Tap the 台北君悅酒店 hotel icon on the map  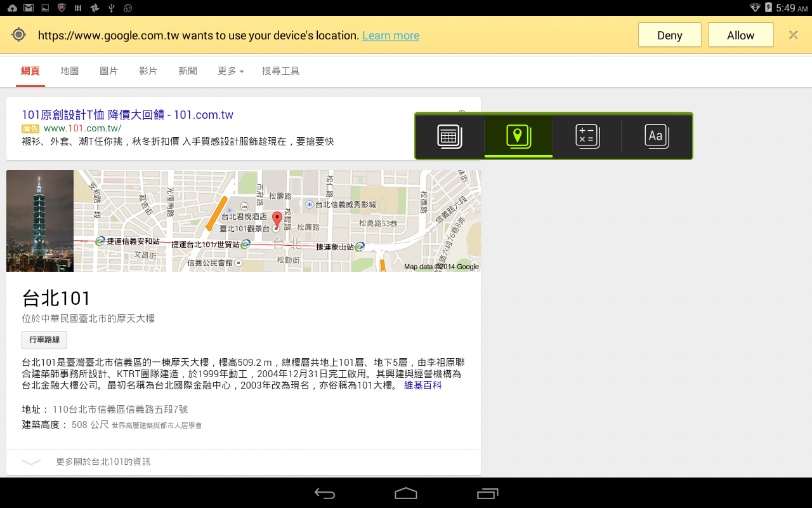tap(244, 206)
